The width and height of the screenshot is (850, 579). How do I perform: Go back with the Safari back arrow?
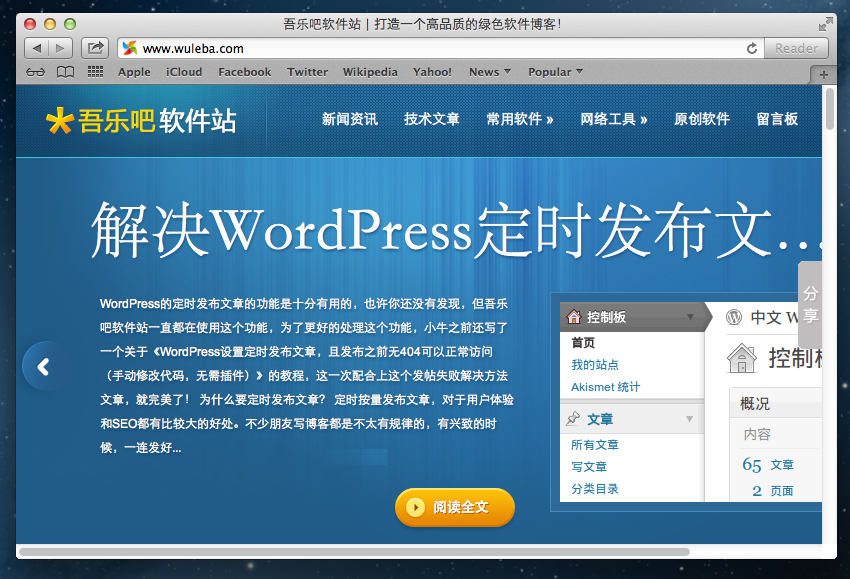tap(36, 48)
